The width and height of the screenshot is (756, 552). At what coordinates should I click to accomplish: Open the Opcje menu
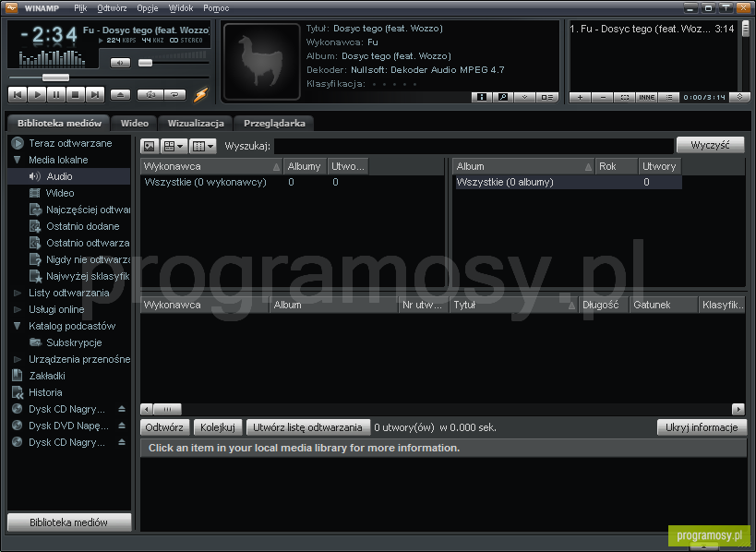148,8
